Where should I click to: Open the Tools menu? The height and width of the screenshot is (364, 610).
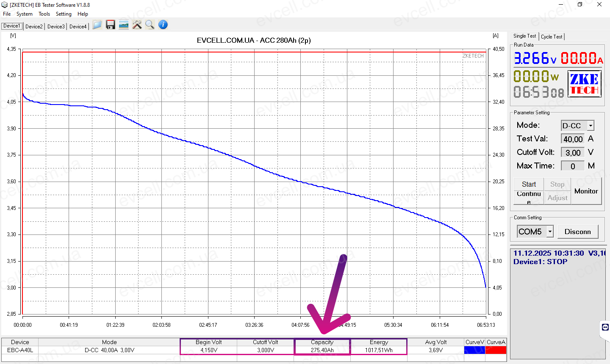[x=44, y=14]
